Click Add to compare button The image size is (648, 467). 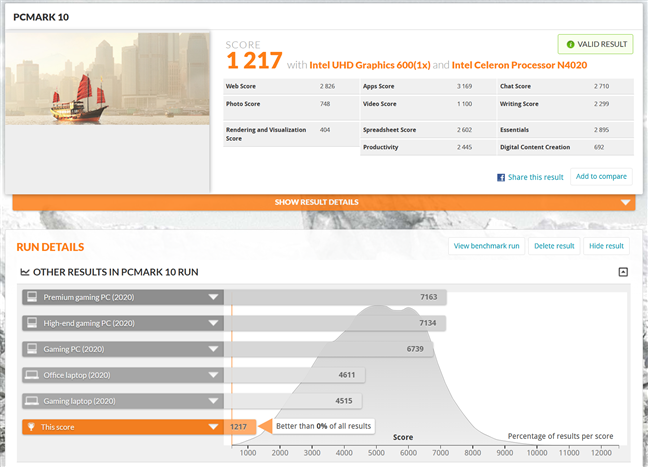[x=601, y=176]
